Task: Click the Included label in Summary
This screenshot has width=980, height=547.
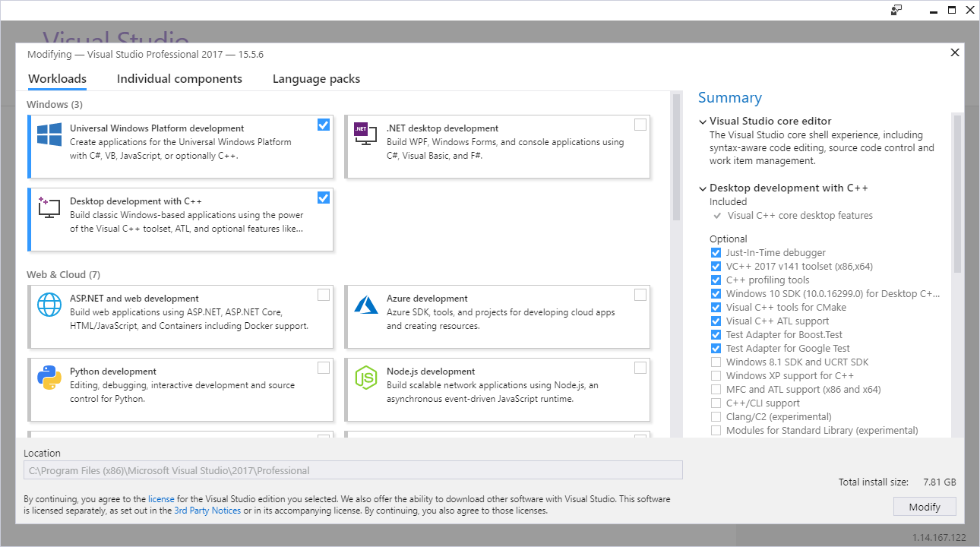Action: click(x=729, y=202)
